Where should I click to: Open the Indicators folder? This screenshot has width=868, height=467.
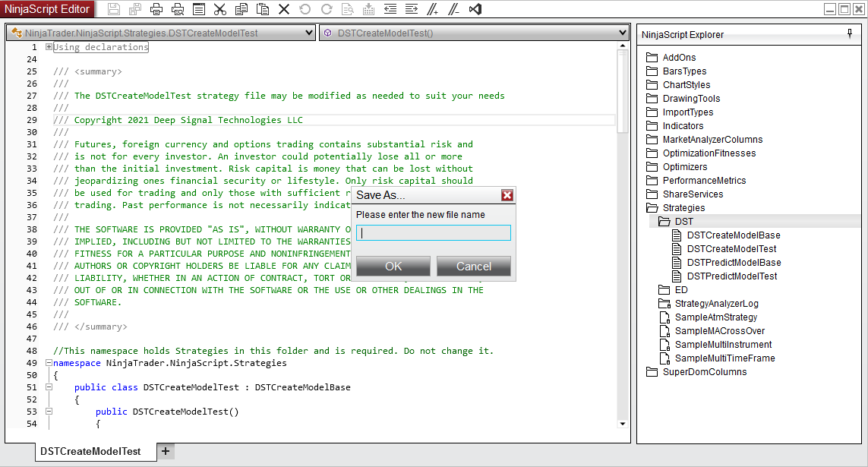(x=675, y=125)
